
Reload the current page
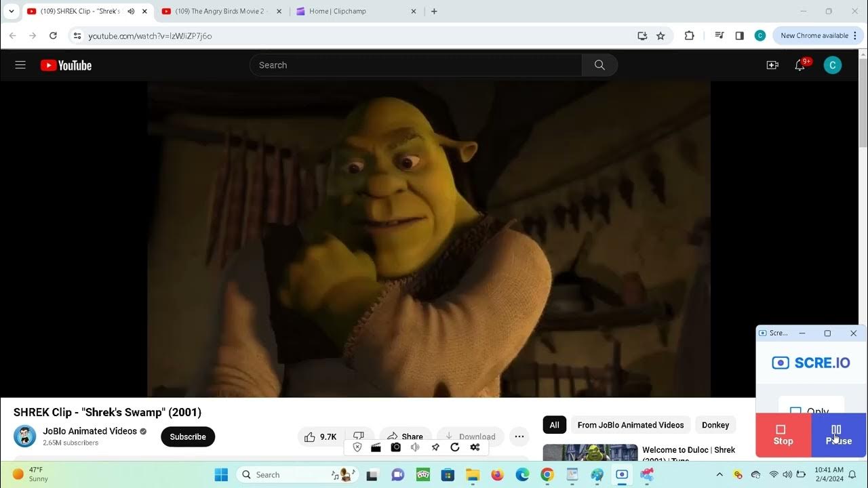click(53, 36)
